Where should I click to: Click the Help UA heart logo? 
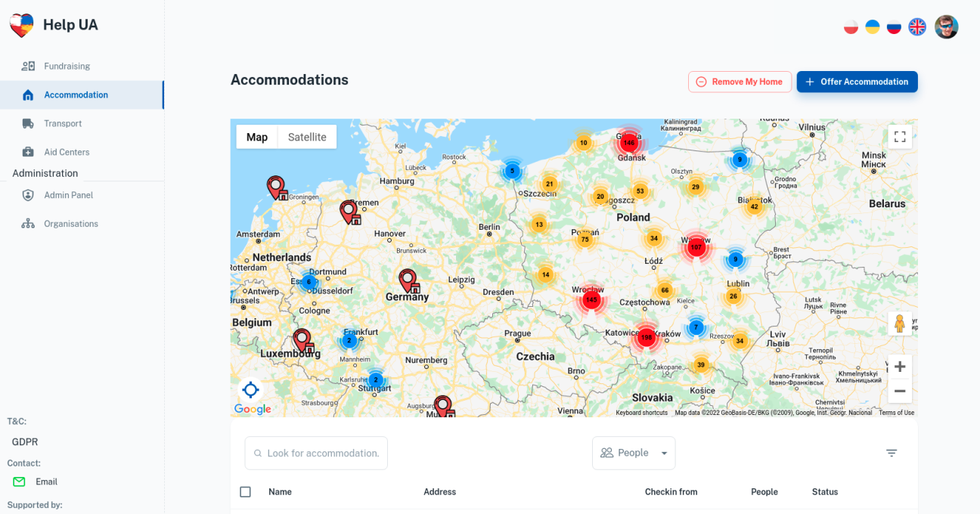coord(21,25)
